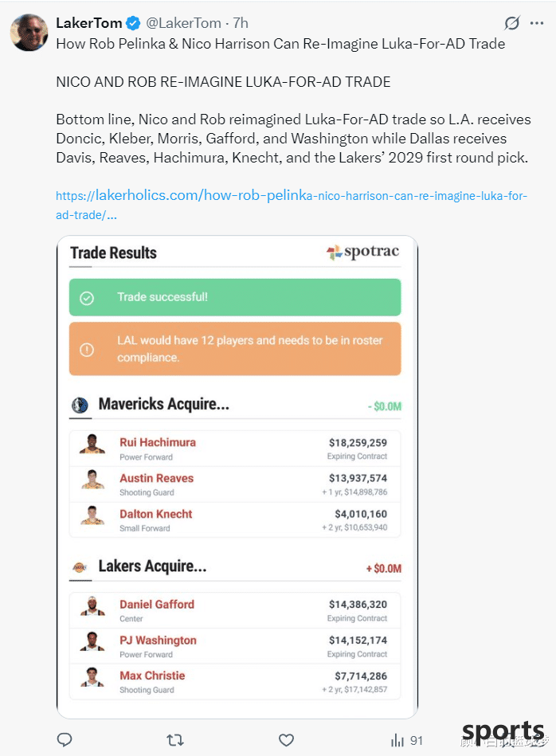The height and width of the screenshot is (756, 556).
Task: Click the 7h timestamp
Action: pos(241,22)
